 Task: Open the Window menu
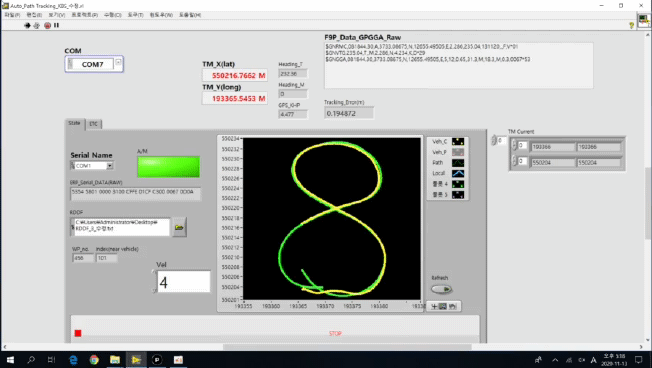(x=161, y=15)
